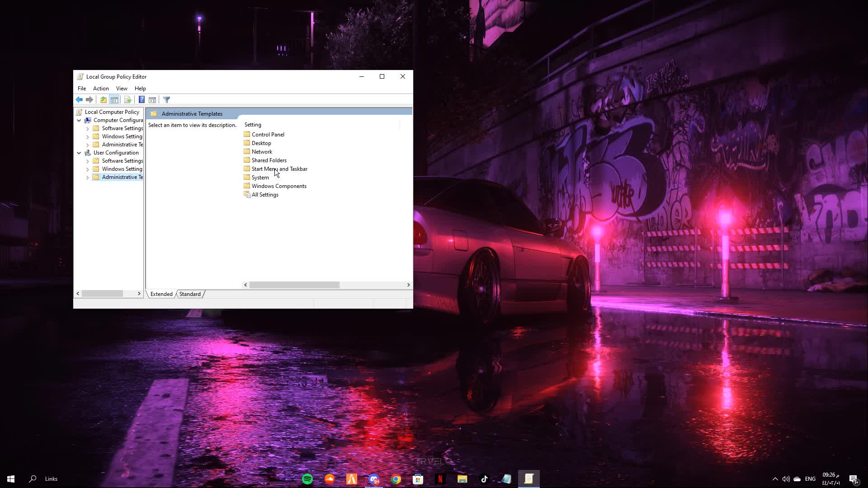868x488 pixels.
Task: Collapse the User Configuration tree node
Action: click(x=79, y=152)
